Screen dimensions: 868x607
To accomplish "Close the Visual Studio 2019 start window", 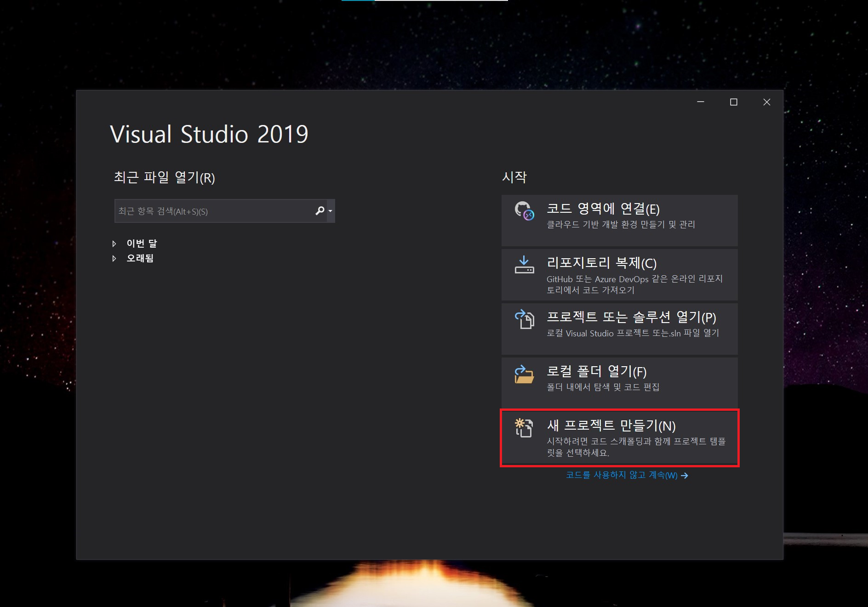I will 767,102.
